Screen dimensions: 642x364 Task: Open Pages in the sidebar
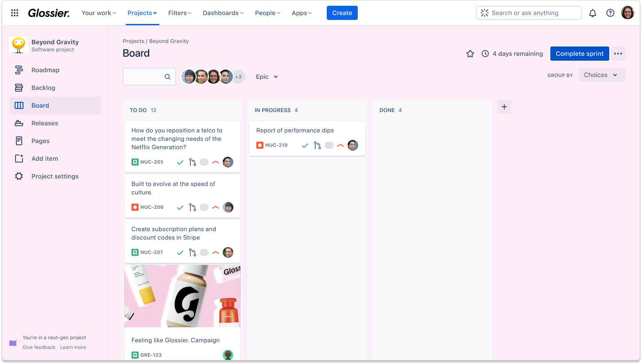(x=55, y=141)
